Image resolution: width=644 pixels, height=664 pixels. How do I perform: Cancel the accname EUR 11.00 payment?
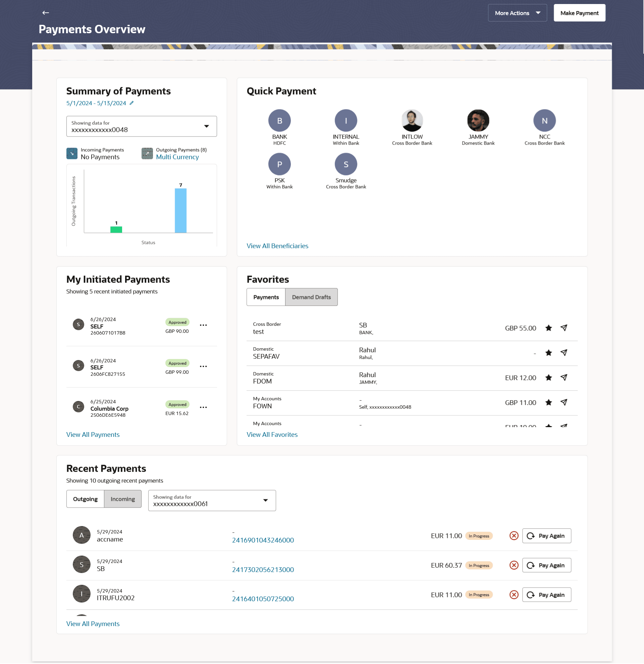pyautogui.click(x=514, y=536)
